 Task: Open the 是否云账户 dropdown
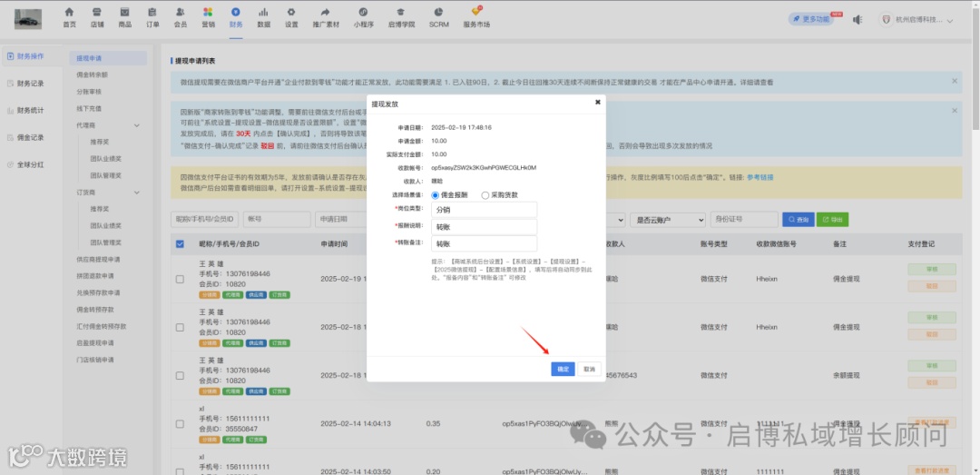pos(668,220)
